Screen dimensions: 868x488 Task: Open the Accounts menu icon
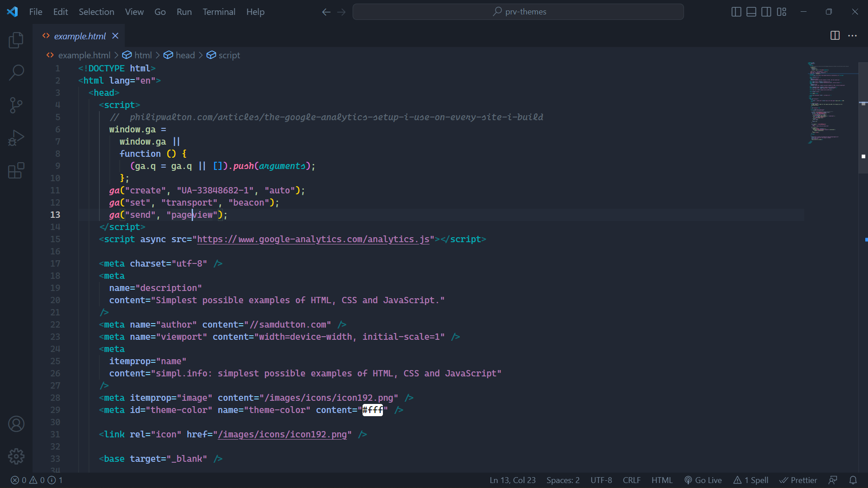click(x=16, y=424)
